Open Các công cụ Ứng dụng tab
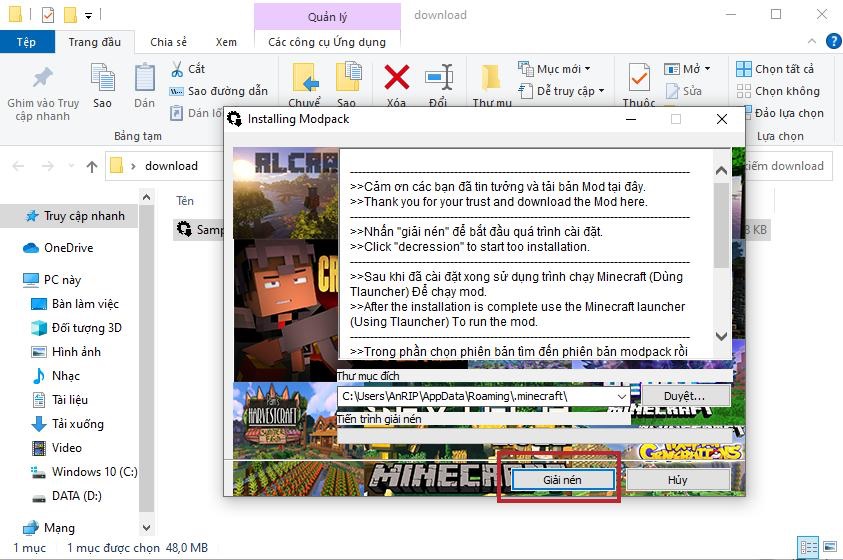 coord(327,42)
